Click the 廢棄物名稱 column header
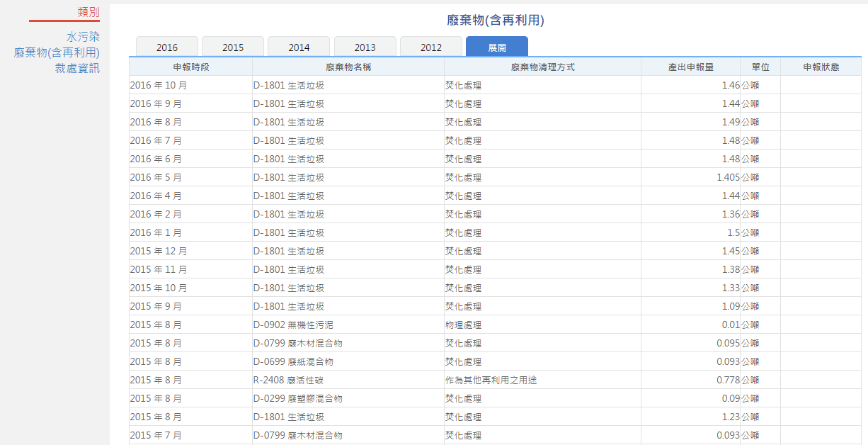 point(348,67)
